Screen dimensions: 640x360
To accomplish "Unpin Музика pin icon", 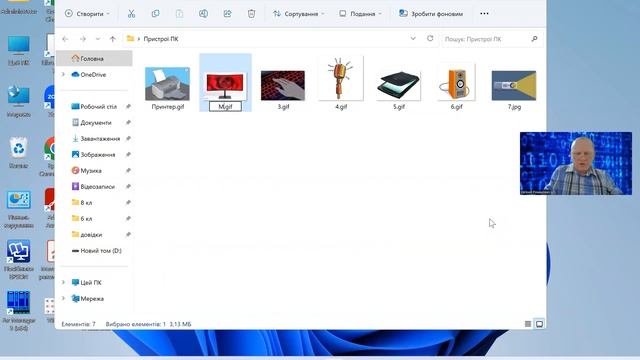I will [x=128, y=171].
